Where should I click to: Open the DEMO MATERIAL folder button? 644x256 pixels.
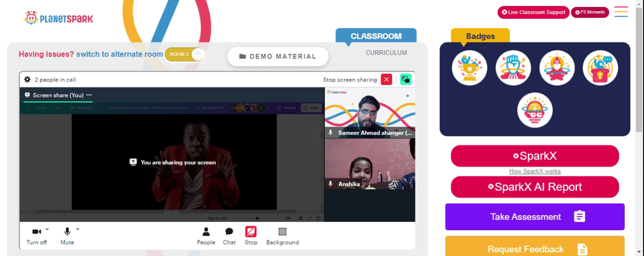tap(278, 57)
